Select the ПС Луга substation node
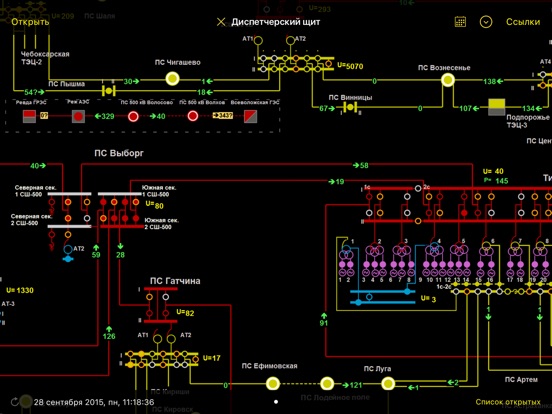Viewport: 552px width, 414px height. (x=388, y=383)
